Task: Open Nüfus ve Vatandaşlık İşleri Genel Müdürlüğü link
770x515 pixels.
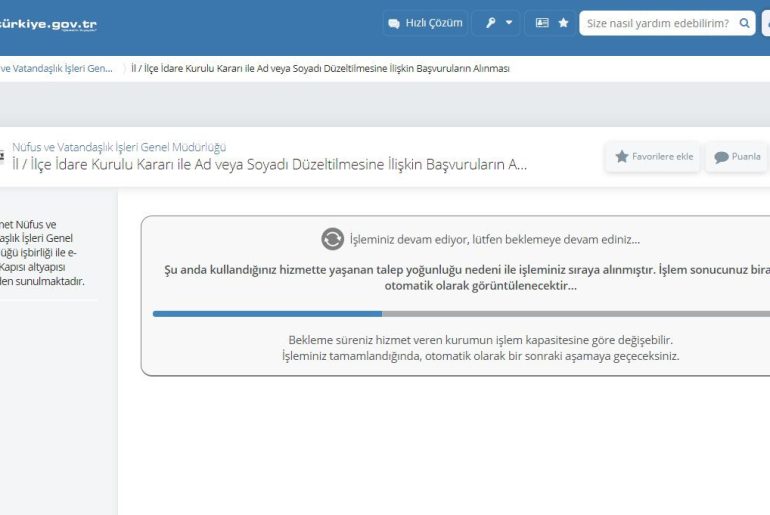Action: point(119,147)
